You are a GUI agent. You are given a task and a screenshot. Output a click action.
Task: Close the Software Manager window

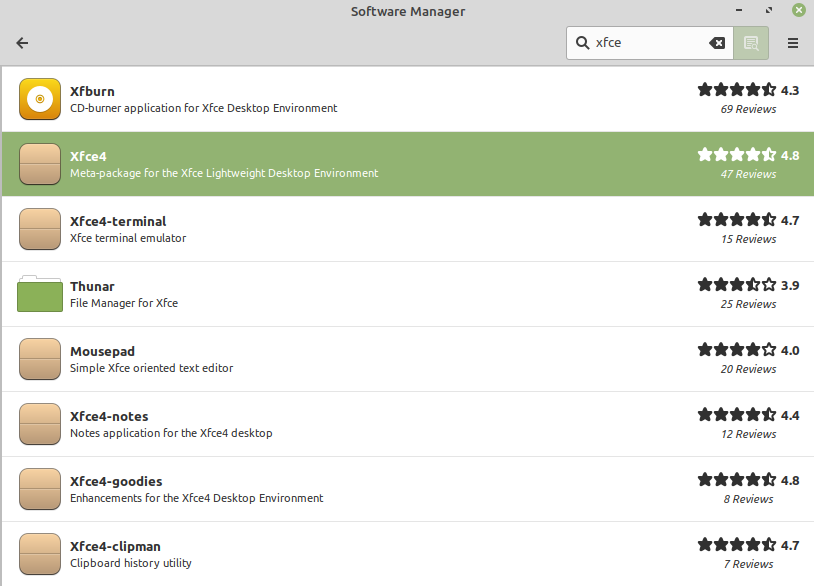pos(798,10)
